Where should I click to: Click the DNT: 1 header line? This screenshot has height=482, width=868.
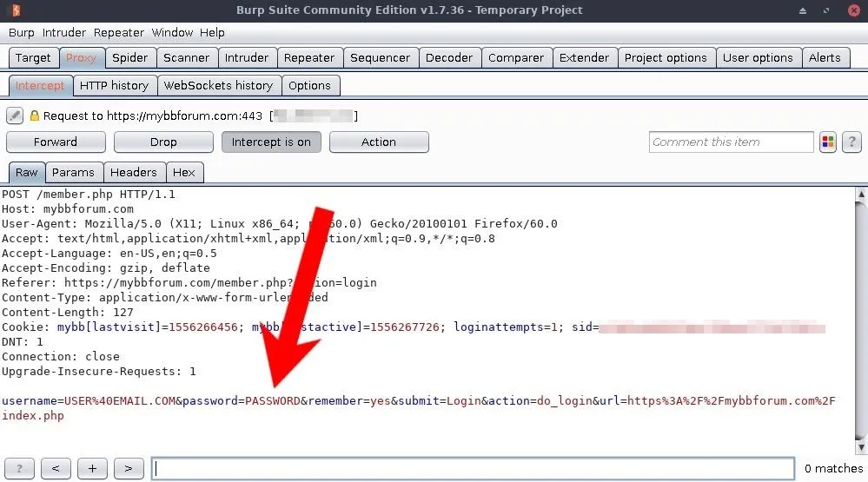tap(22, 341)
